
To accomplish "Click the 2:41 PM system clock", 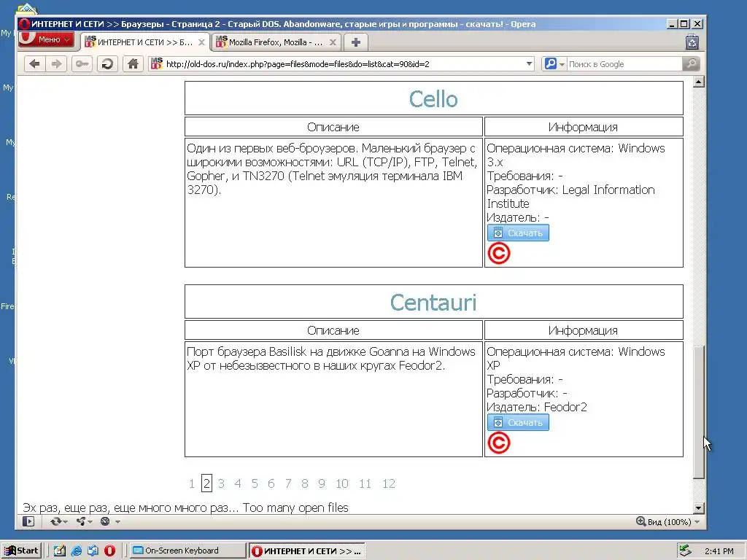I will point(719,551).
